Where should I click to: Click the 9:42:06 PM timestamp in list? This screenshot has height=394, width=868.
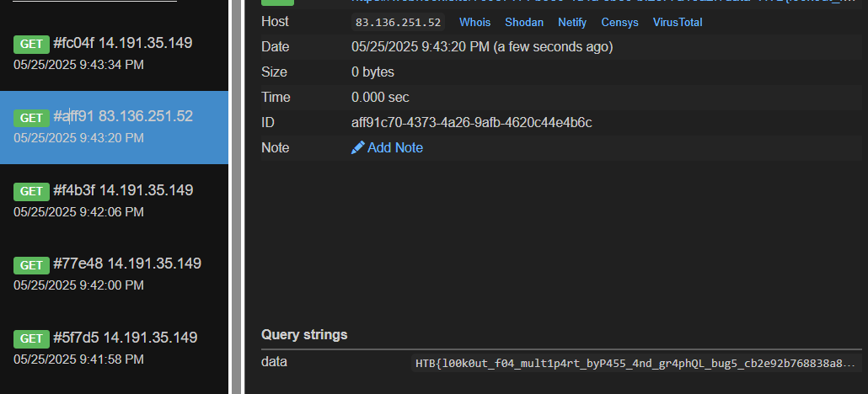78,211
